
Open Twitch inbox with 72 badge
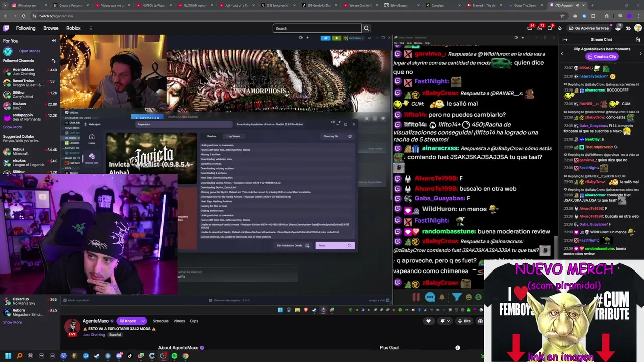[x=540, y=28]
